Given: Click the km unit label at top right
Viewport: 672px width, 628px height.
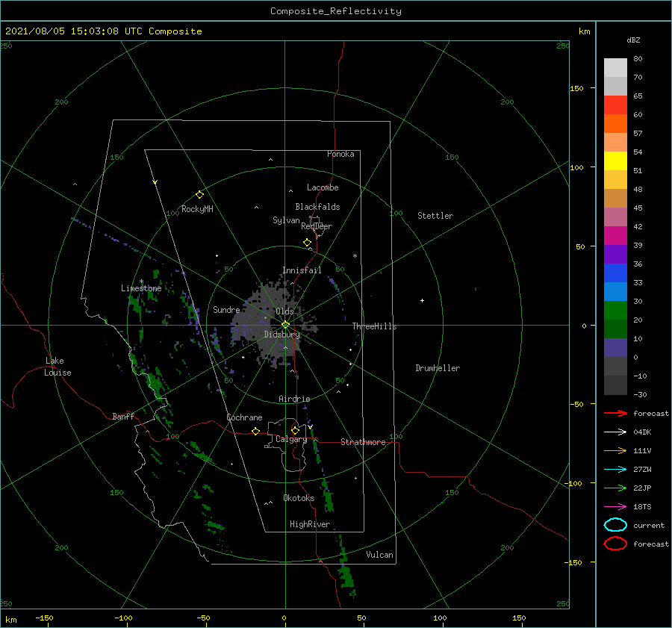Looking at the screenshot, I should [x=584, y=31].
